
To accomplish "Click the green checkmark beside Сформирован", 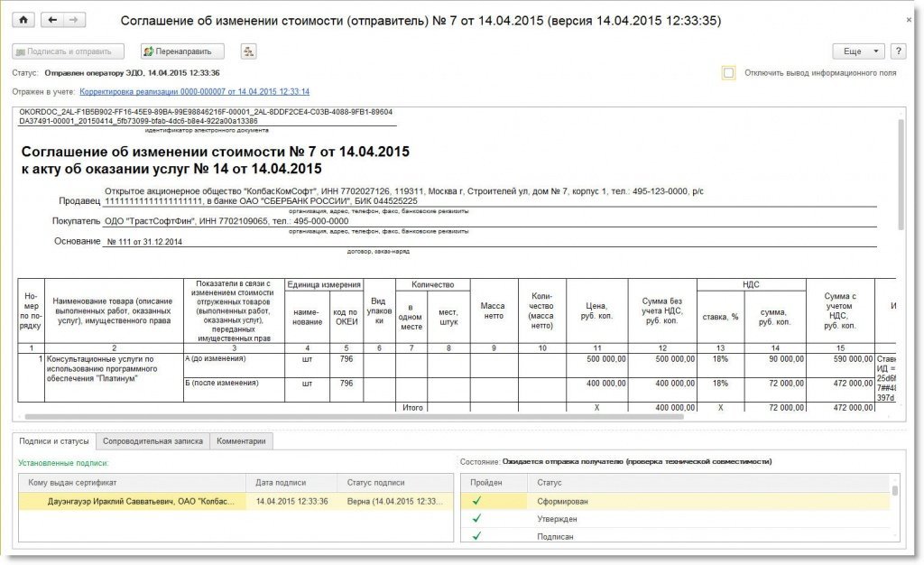I will point(476,501).
